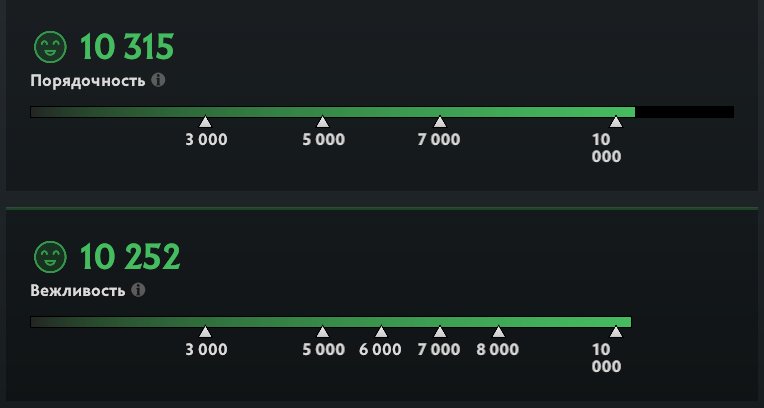764x408 pixels.
Task: Click the 5 000 triangle marker on Порядочность bar
Action: (x=322, y=122)
